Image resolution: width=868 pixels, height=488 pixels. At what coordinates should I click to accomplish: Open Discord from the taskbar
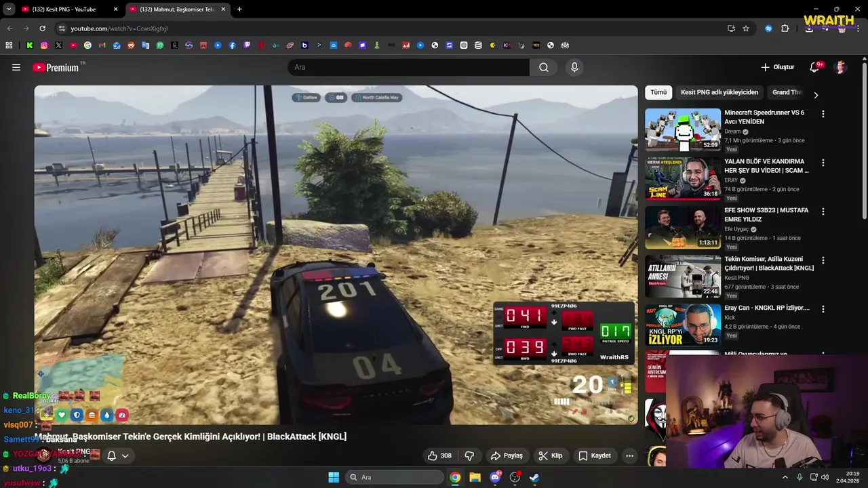pyautogui.click(x=495, y=477)
